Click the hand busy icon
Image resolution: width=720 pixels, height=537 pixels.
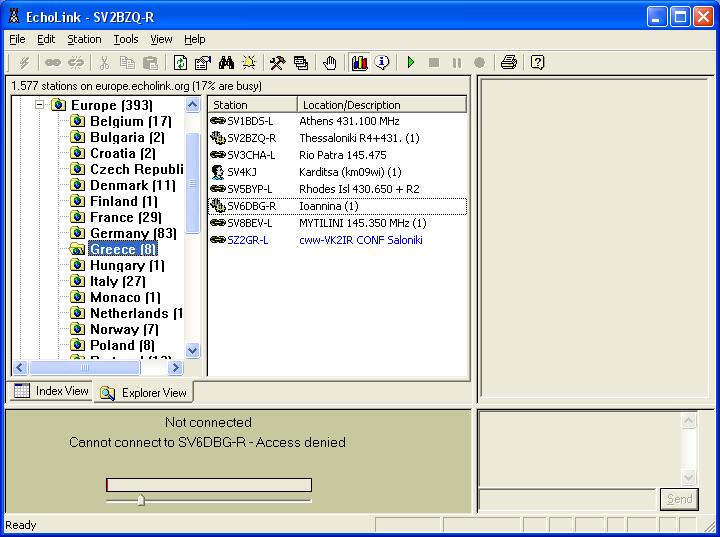329,62
